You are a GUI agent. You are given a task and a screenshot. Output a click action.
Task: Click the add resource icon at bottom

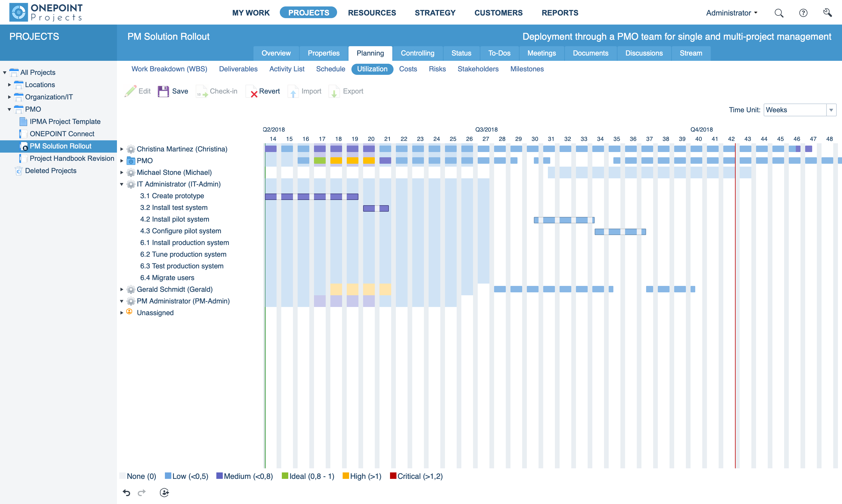click(x=164, y=493)
